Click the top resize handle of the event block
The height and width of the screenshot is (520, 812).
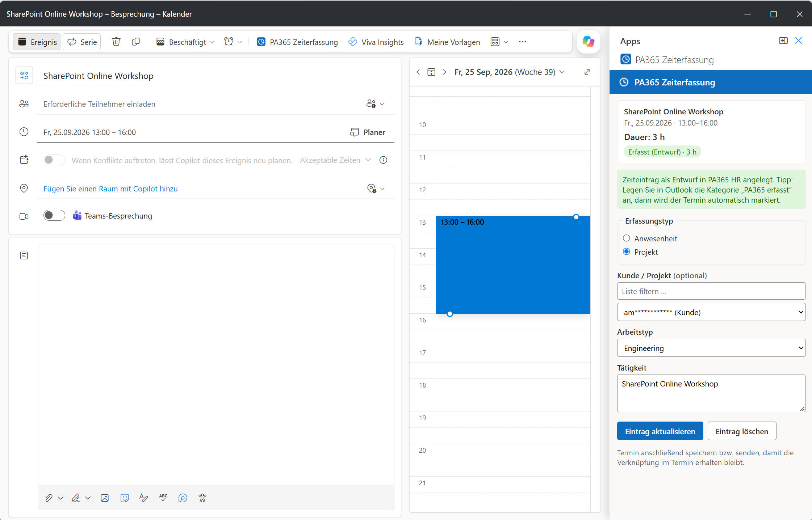coord(576,217)
